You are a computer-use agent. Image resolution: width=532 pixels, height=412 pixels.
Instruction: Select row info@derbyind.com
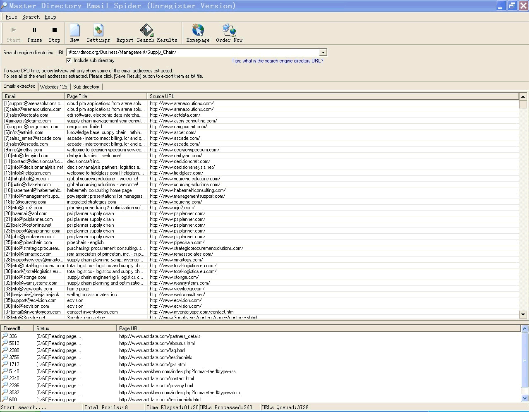pos(261,156)
